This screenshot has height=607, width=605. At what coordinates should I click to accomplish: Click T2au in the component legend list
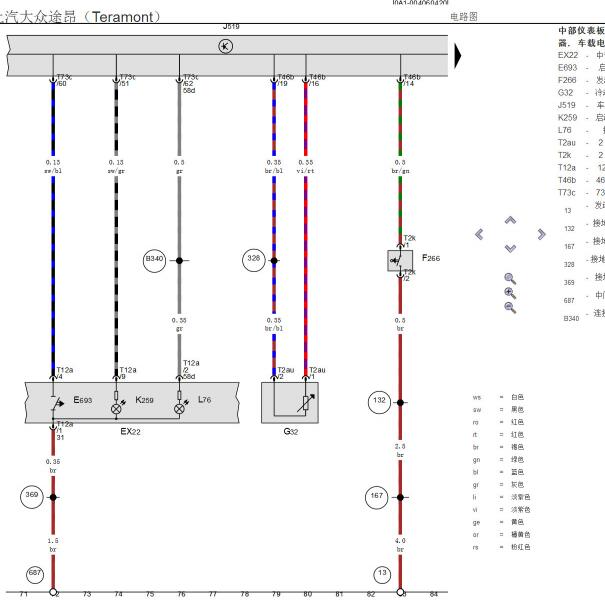click(x=567, y=142)
